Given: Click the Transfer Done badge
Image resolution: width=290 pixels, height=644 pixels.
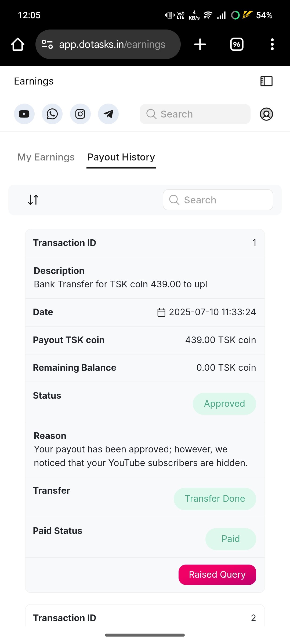Looking at the screenshot, I should [x=215, y=499].
